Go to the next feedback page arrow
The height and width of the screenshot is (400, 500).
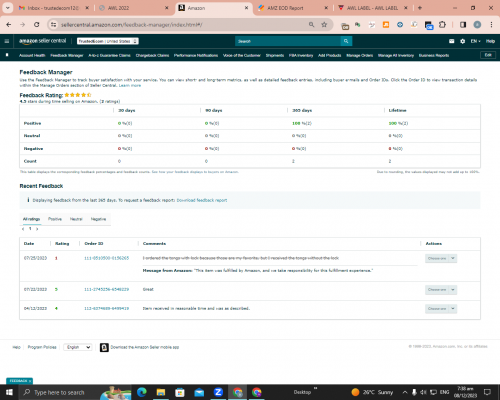coord(37,229)
